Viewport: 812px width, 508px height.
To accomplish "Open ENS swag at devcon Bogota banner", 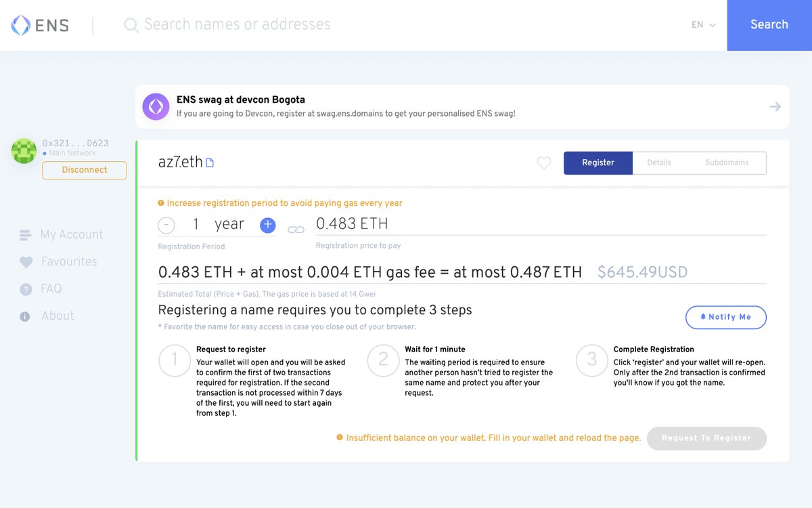I will click(462, 106).
